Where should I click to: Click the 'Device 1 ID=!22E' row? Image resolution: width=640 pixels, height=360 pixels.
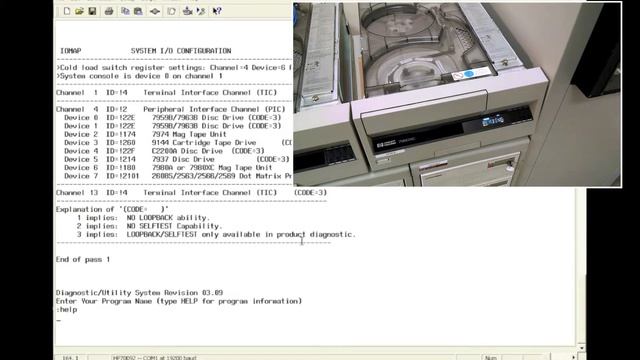(x=173, y=126)
